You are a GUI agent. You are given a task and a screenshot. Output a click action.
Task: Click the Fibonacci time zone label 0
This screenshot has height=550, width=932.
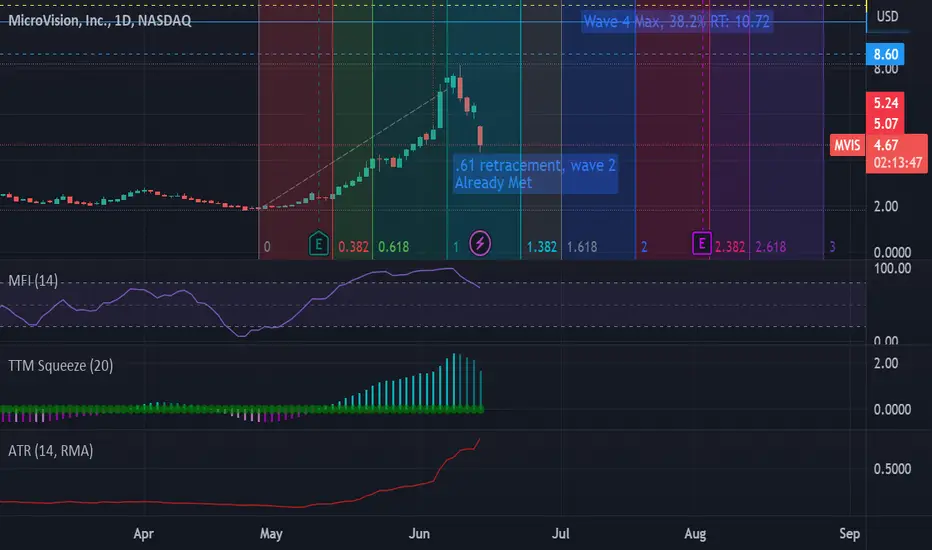click(267, 247)
